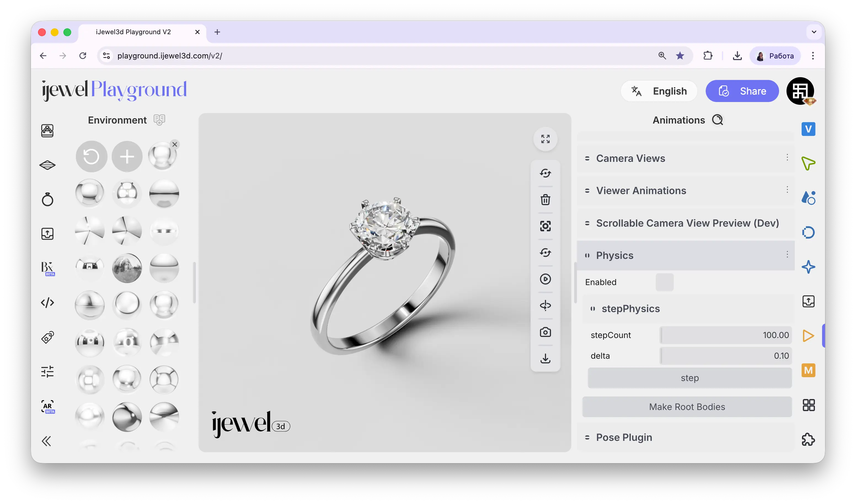Open the materials drop shapes panel
This screenshot has height=504, width=856.
(x=808, y=198)
